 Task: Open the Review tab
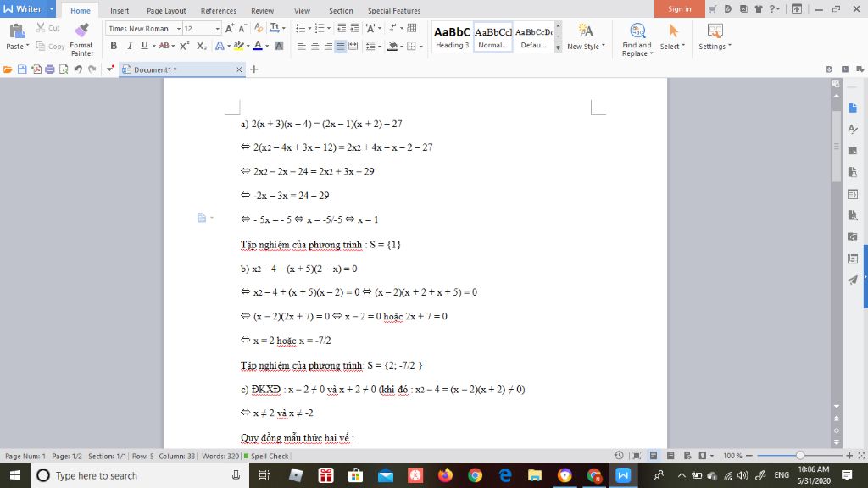(x=263, y=10)
